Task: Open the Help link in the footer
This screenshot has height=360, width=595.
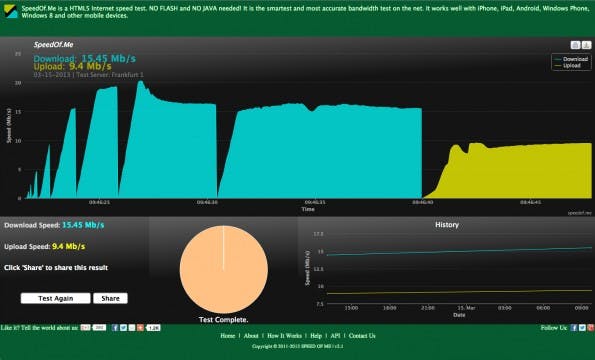Action: click(x=316, y=336)
